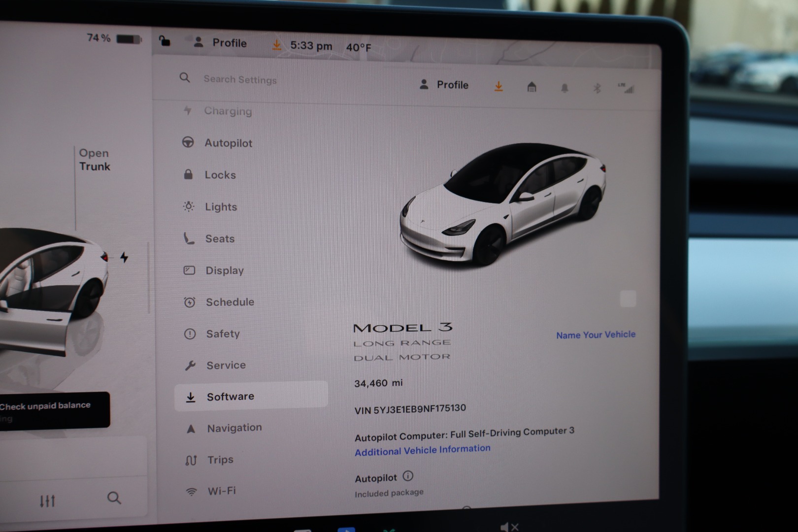
Task: Tap the charge port lightning bolt
Action: point(124,257)
